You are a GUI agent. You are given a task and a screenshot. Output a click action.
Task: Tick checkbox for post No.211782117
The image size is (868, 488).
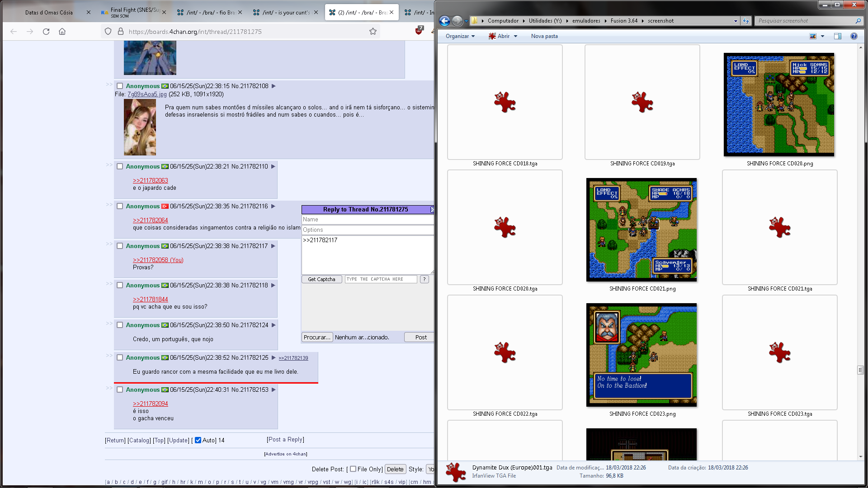120,246
